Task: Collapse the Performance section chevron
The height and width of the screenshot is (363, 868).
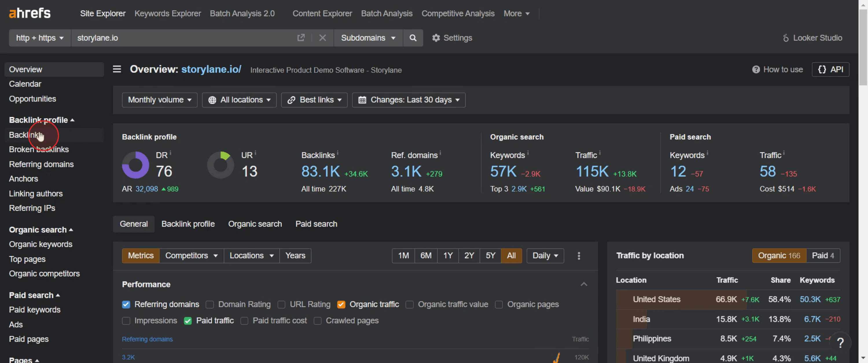Action: click(584, 284)
